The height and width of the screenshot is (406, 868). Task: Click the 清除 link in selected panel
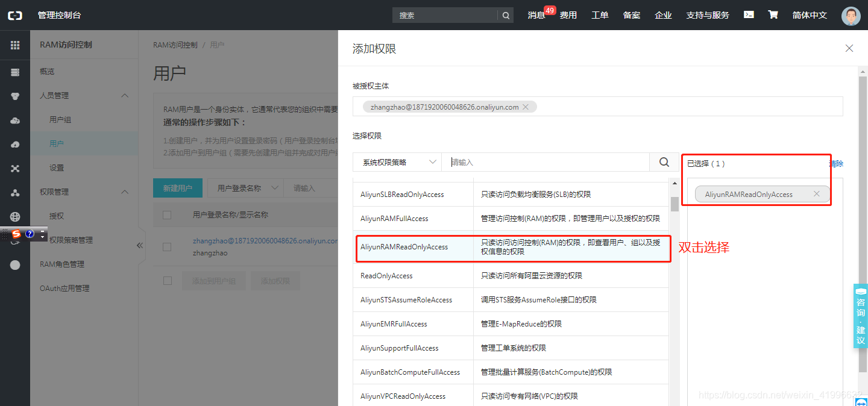click(x=836, y=163)
